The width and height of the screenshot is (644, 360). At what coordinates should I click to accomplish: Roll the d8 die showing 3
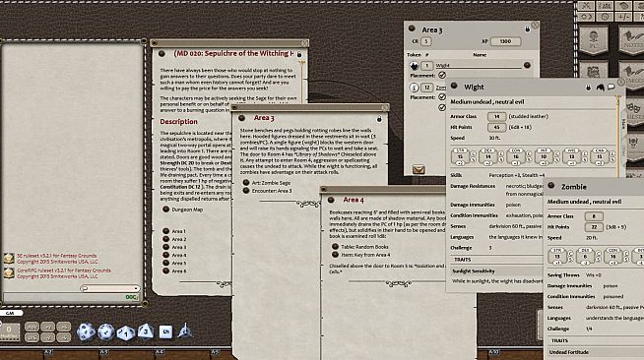click(x=146, y=331)
